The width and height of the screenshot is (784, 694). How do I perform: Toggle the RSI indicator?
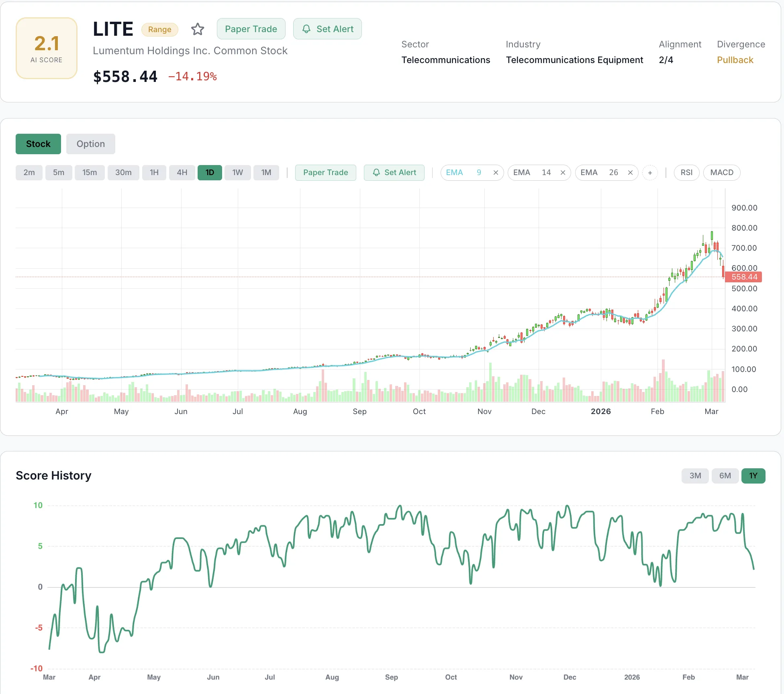tap(686, 173)
